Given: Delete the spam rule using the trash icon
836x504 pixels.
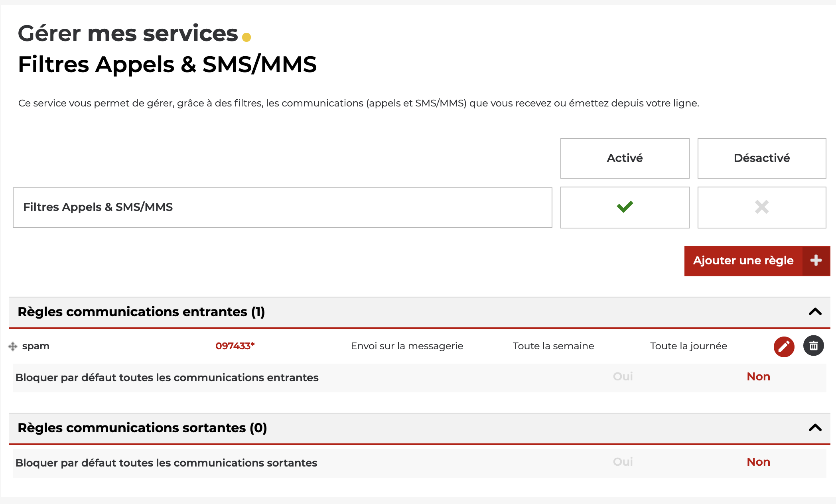Looking at the screenshot, I should (813, 346).
